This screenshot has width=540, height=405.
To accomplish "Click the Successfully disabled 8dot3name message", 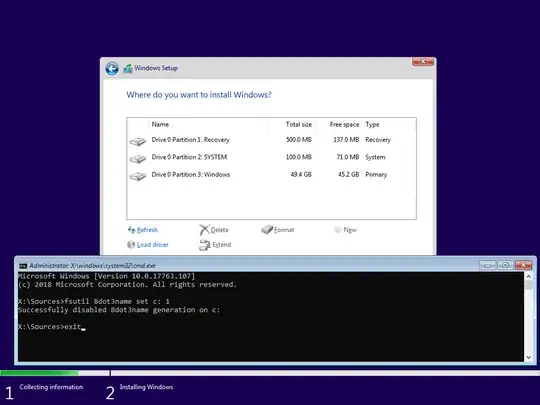I will pos(119,310).
